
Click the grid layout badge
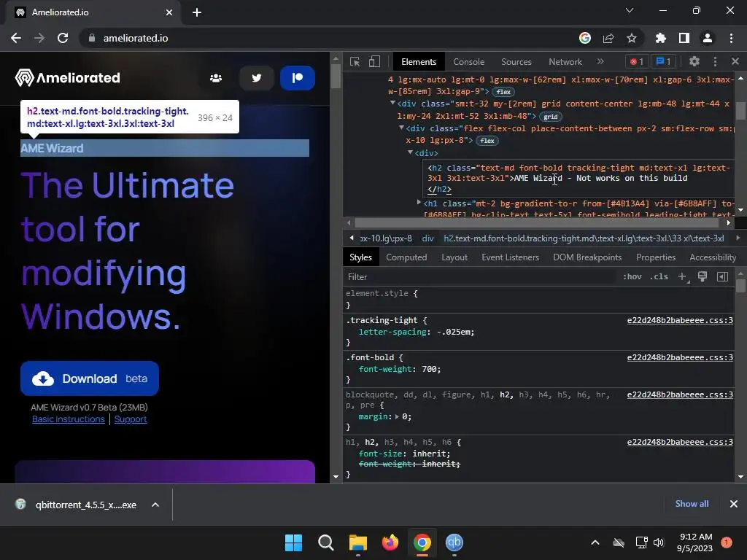(x=550, y=117)
